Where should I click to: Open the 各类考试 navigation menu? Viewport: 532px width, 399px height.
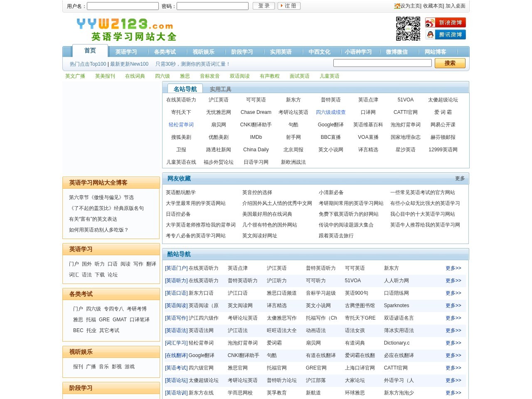[x=165, y=52]
